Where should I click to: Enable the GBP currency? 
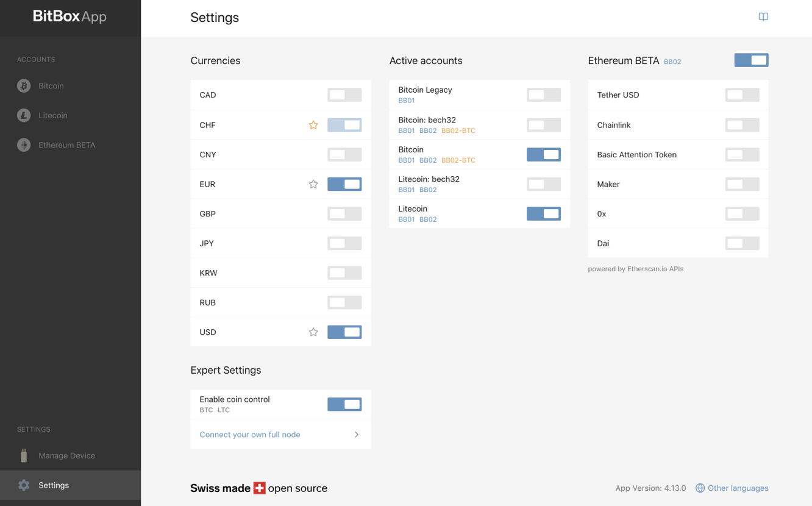(x=344, y=213)
